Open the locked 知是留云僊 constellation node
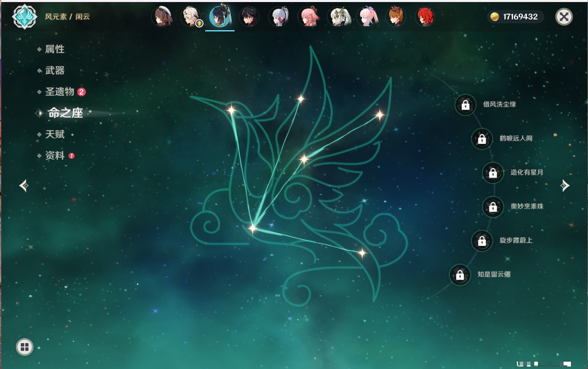The width and height of the screenshot is (588, 369). coord(460,275)
